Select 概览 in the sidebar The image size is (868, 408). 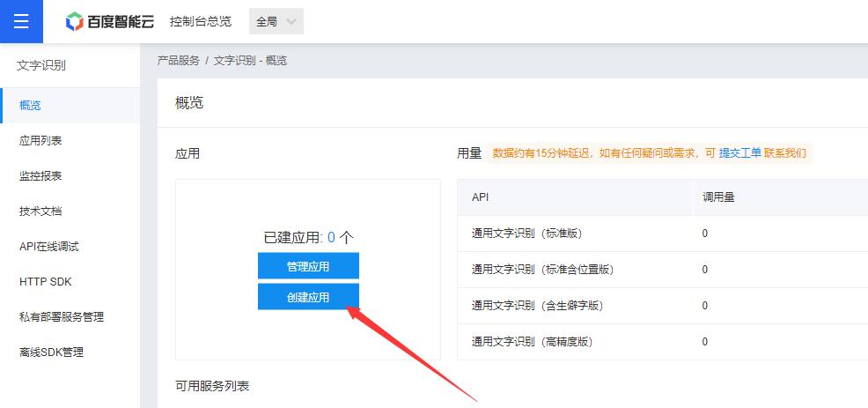(31, 106)
